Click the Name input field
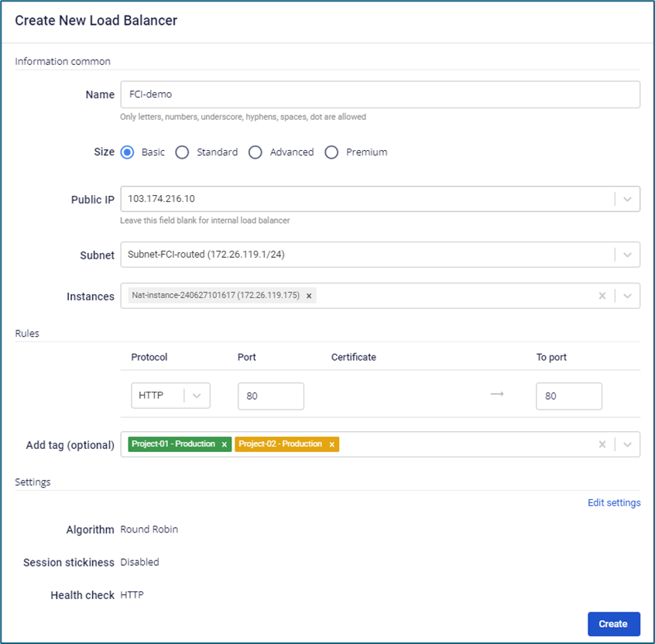Image resolution: width=655 pixels, height=644 pixels. tap(379, 94)
